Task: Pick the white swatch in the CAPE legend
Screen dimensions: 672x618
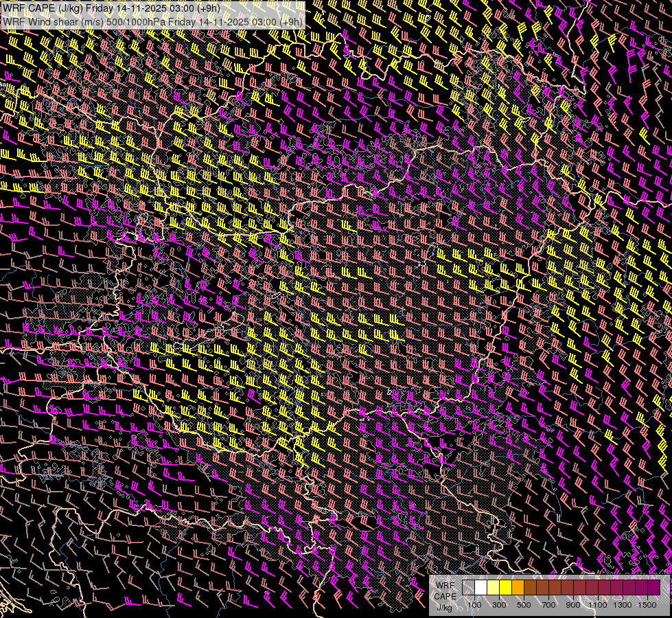Action: (x=480, y=588)
